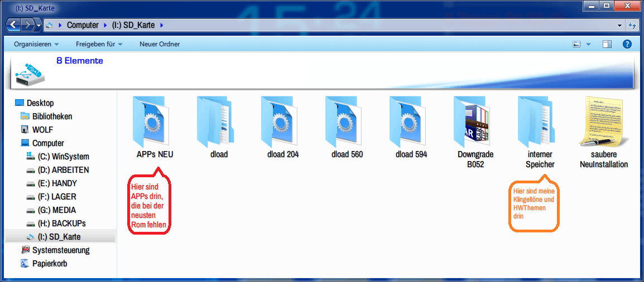Click the Windows logo icon of C: drive
The image size is (644, 282).
pyautogui.click(x=30, y=157)
